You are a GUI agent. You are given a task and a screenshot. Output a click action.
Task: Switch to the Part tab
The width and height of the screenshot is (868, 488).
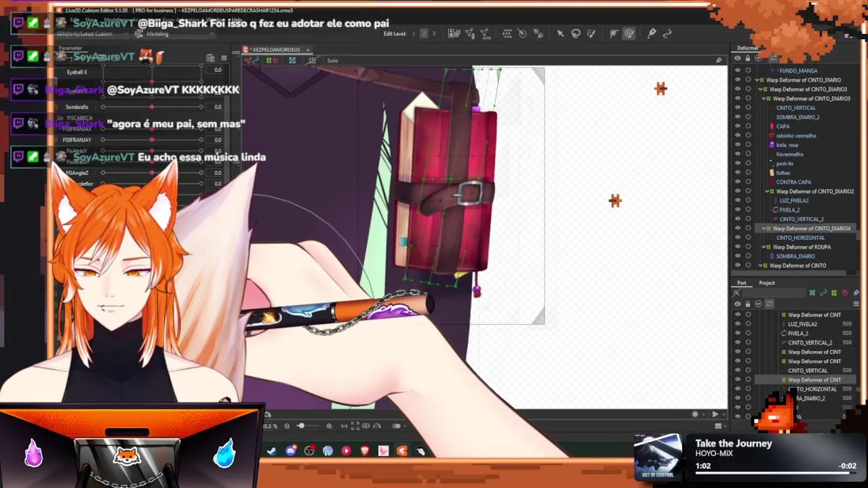tap(741, 283)
